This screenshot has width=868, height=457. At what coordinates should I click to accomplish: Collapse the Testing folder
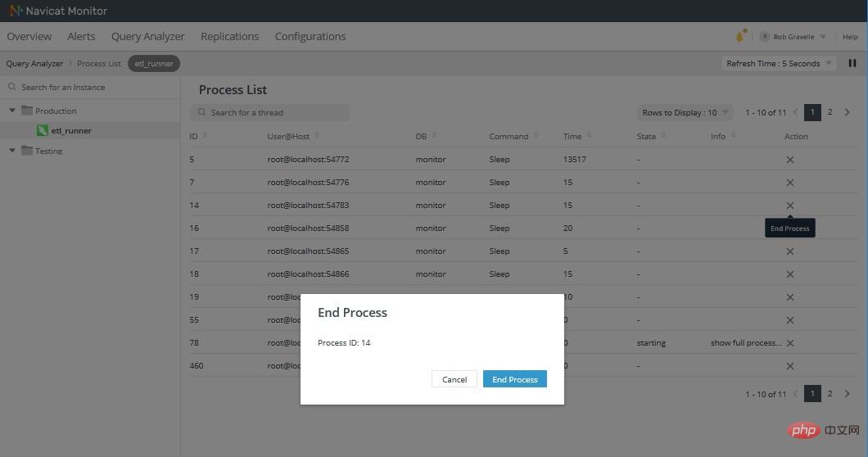pyautogui.click(x=12, y=150)
